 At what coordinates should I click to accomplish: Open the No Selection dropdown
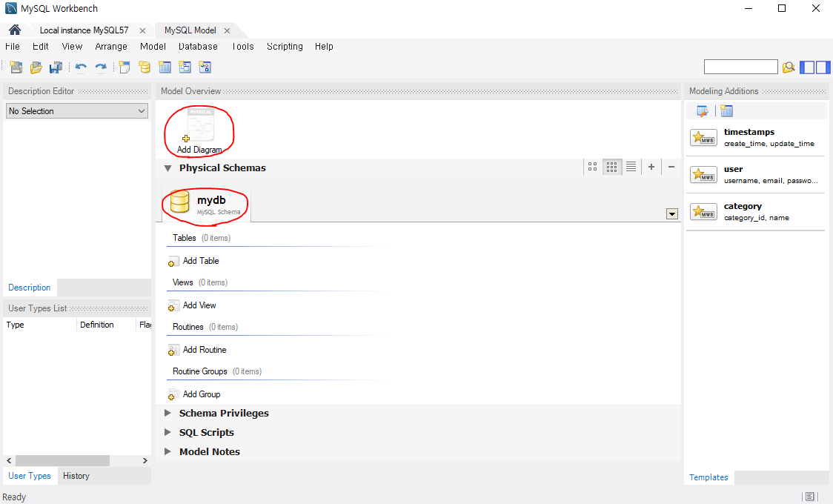tap(77, 111)
